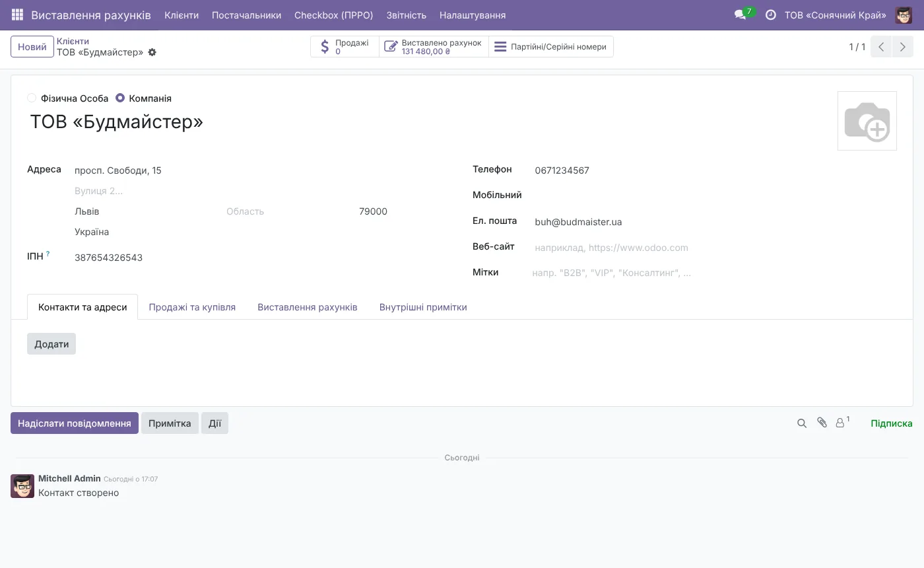Screen dimensions: 924x568
Task: Open the user avatar menu
Action: click(x=904, y=15)
